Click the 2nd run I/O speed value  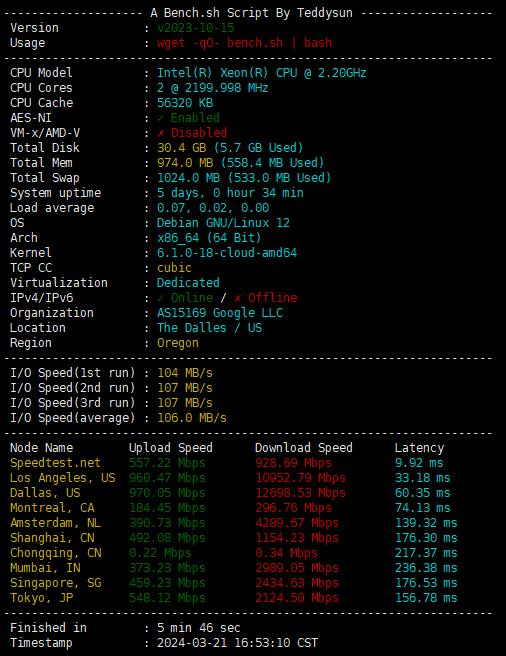pyautogui.click(x=185, y=388)
